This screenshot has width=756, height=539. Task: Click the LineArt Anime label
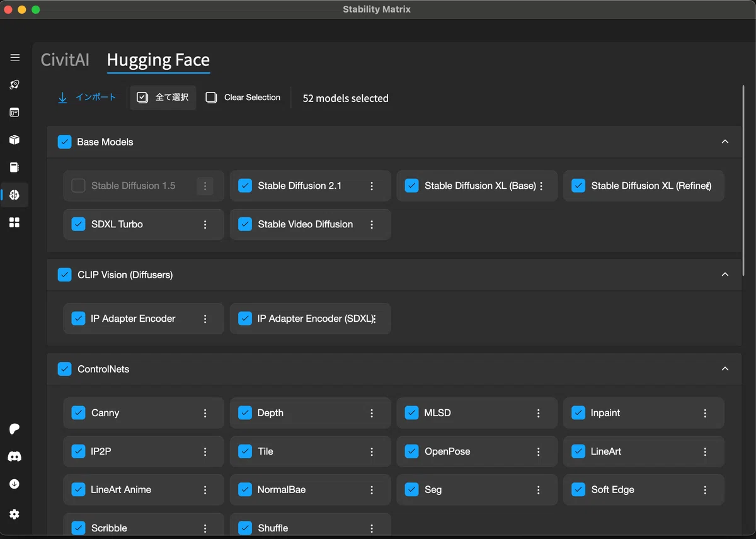[121, 490]
